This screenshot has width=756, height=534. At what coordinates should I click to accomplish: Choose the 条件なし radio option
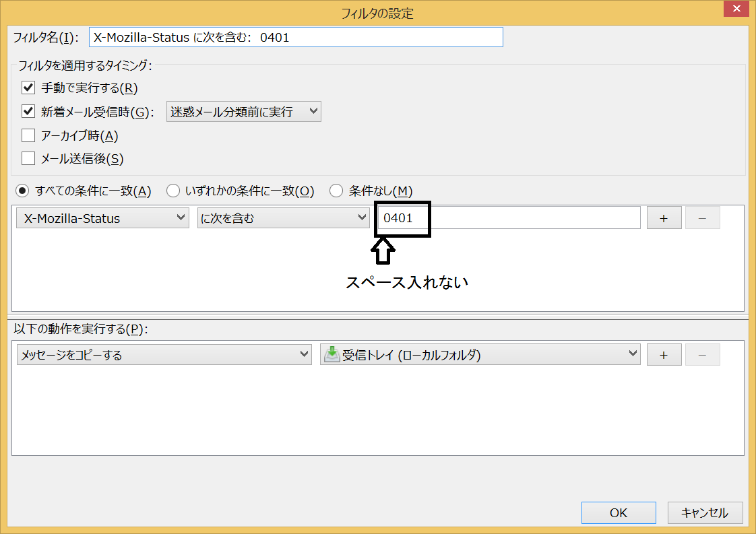(x=336, y=191)
